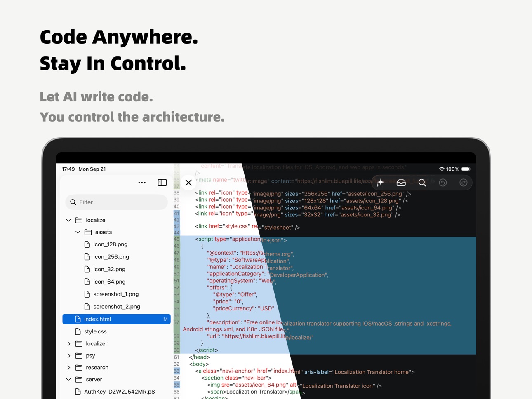Open search in the editor toolbar
This screenshot has width=532, height=399.
pyautogui.click(x=422, y=183)
